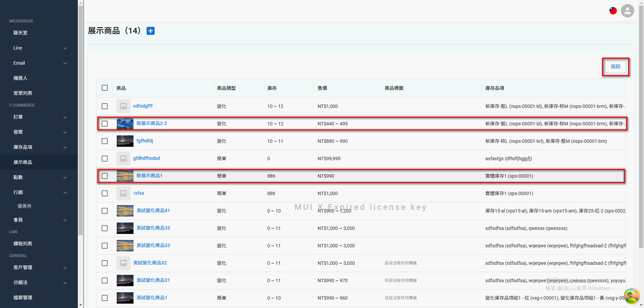Open thumbnail of 測試變化商品31

(x=125, y=281)
